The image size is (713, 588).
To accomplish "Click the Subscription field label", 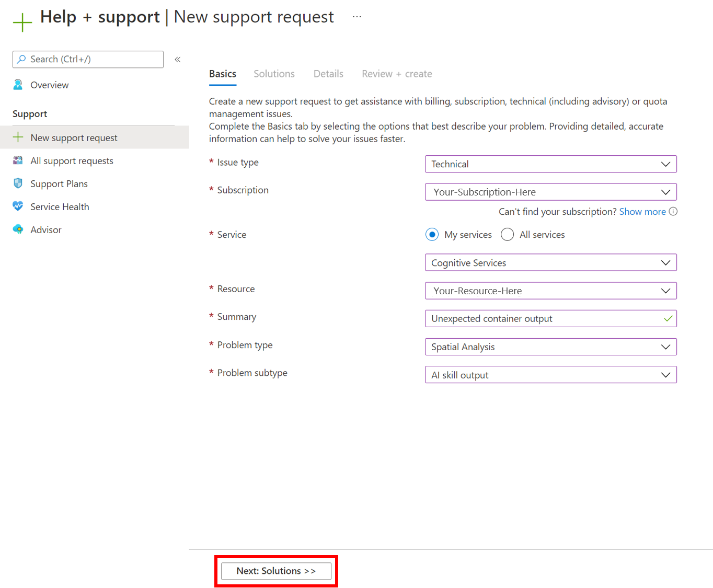I will point(243,190).
